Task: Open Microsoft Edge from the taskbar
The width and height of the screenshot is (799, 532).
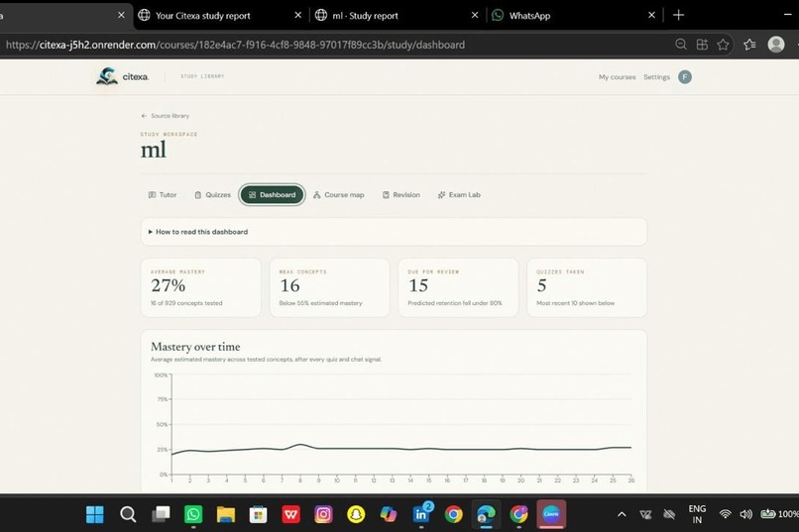Action: coord(486,514)
